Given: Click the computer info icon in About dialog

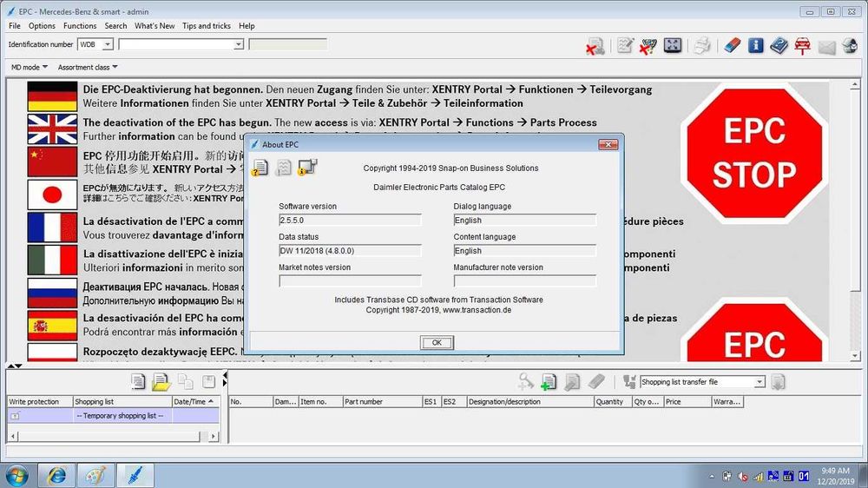Looking at the screenshot, I should click(x=306, y=168).
